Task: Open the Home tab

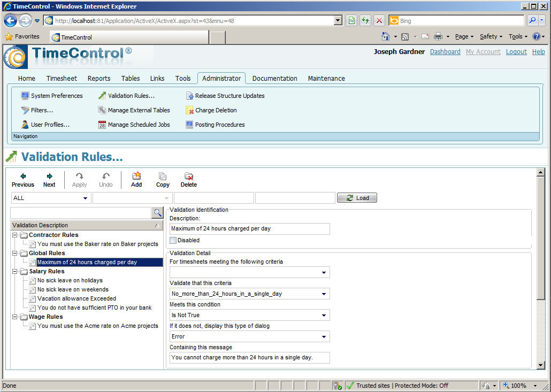Action: [x=27, y=78]
